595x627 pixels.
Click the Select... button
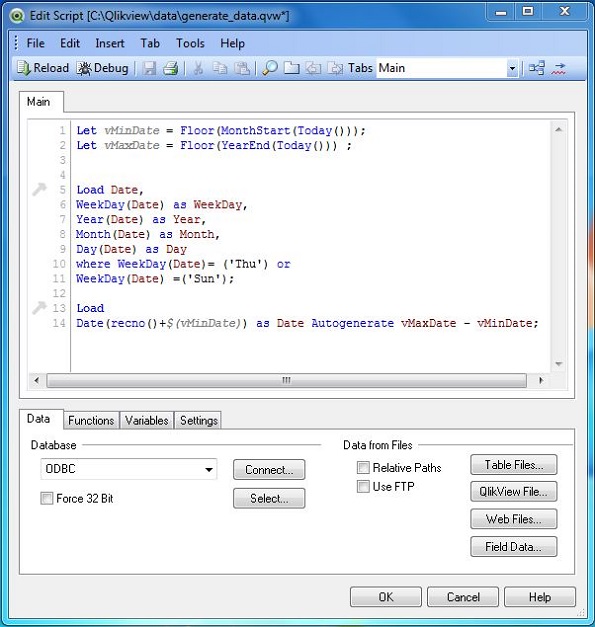[269, 498]
